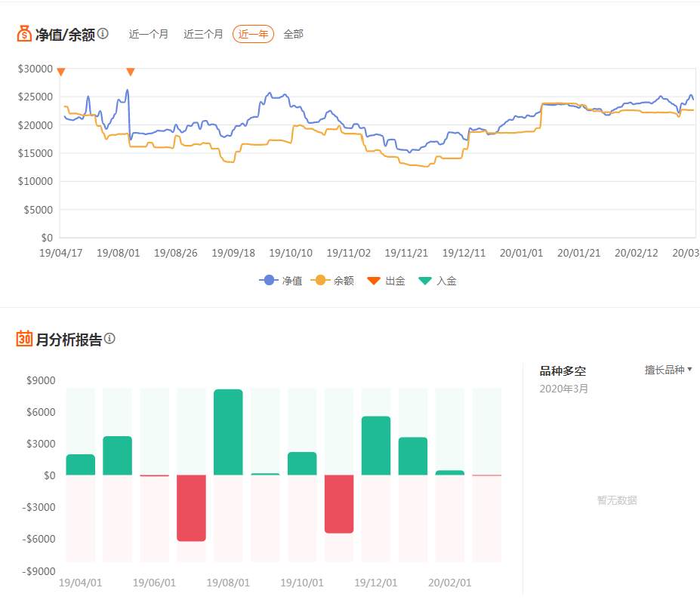Click the tallest green bar for 19/08/01
The width and height of the screenshot is (700, 612).
coord(228,432)
